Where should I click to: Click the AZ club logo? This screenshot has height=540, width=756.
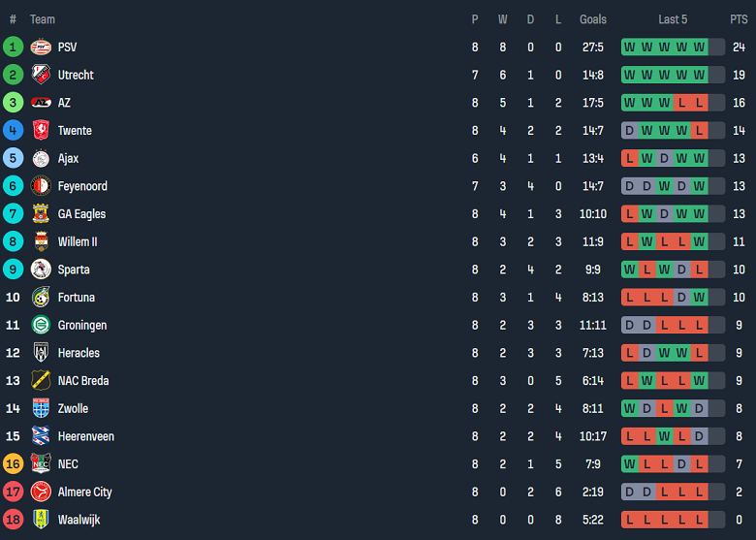pyautogui.click(x=41, y=103)
